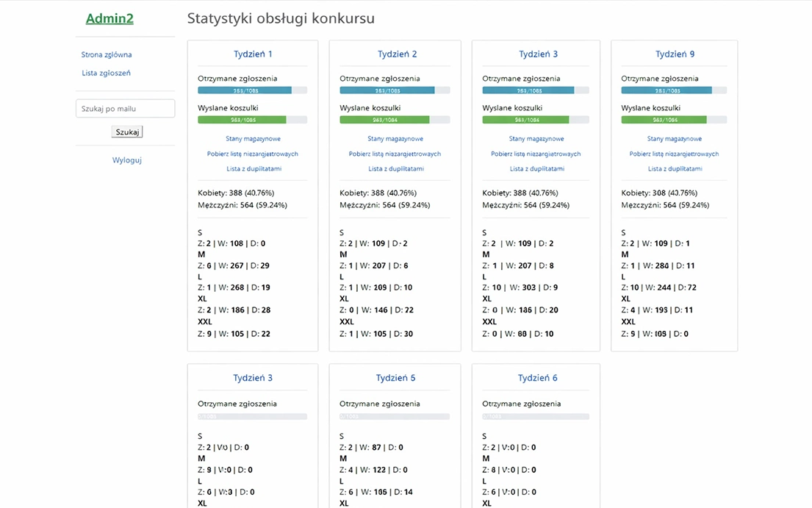
Task: Select the row Z: 4 | W: 193 | D: 11
Action: (x=657, y=310)
